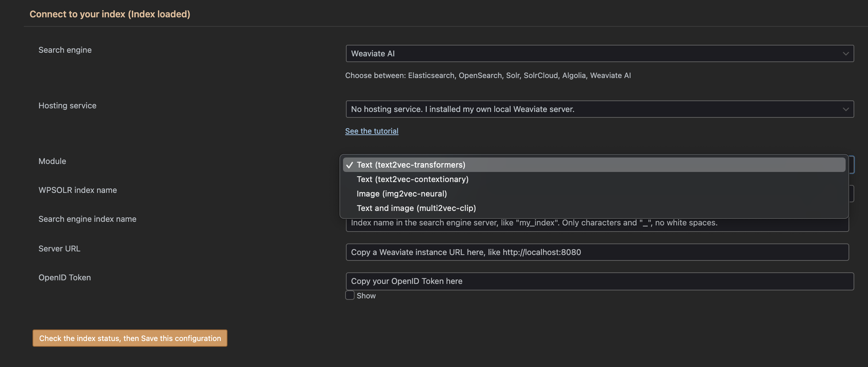Screen dimensions: 868x367
Task: Click the checkmark beside text2vec-transformers
Action: tap(349, 164)
